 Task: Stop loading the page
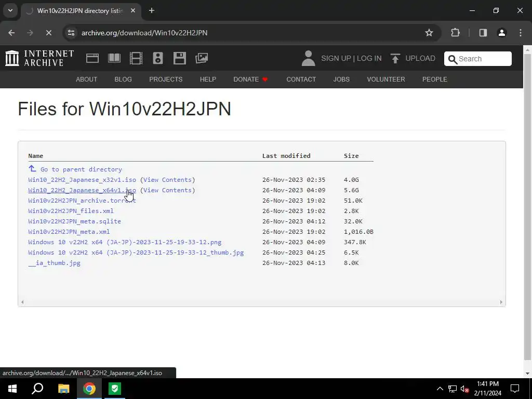(48, 33)
